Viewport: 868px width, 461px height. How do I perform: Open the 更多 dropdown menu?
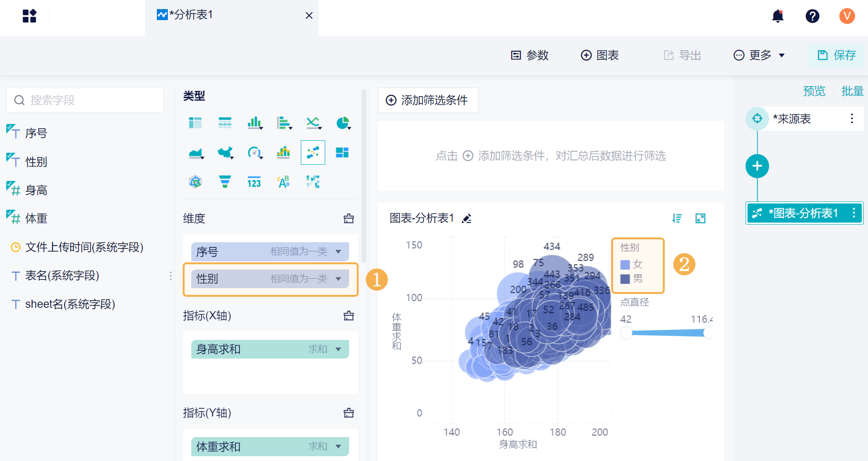click(759, 55)
